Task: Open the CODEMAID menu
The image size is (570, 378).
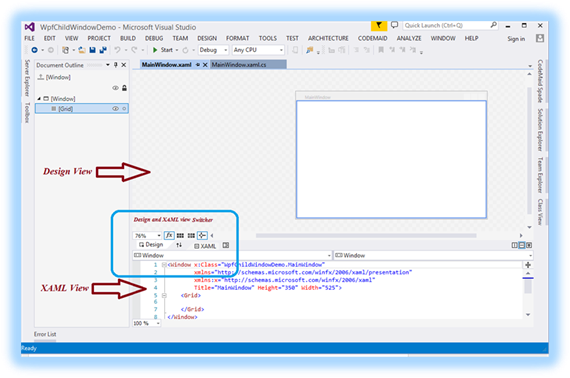Action: 372,38
